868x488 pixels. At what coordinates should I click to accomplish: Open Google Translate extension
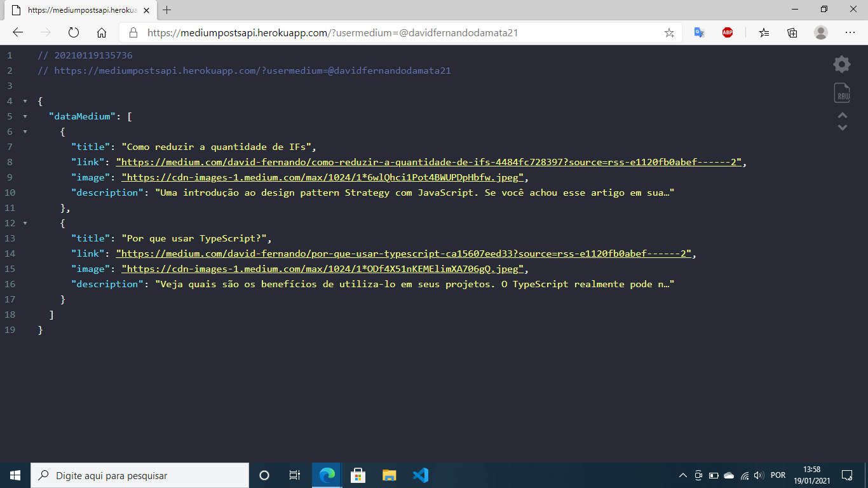pos(699,32)
